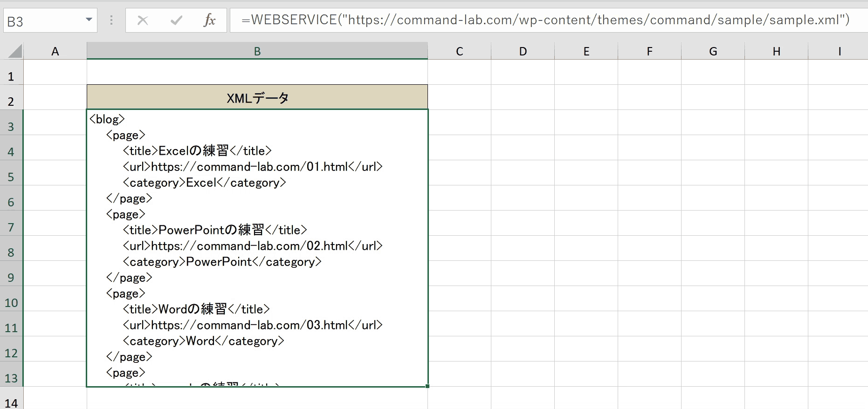Confirm formula with checkmark icon
Image resolution: width=868 pixels, height=409 pixels.
coord(176,20)
